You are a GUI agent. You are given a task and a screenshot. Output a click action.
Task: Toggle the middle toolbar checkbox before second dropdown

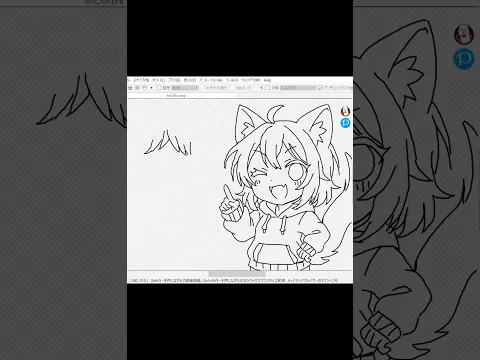click(x=267, y=88)
